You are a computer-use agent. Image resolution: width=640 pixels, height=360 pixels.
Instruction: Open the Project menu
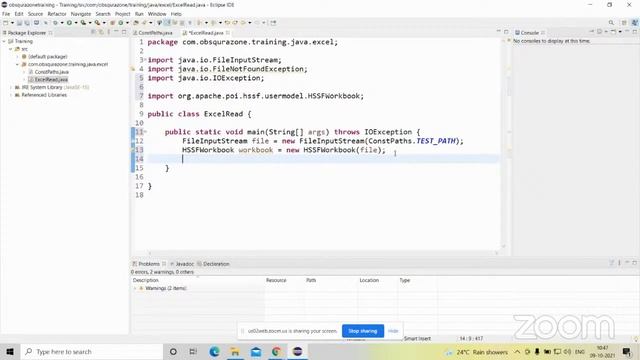pyautogui.click(x=122, y=14)
